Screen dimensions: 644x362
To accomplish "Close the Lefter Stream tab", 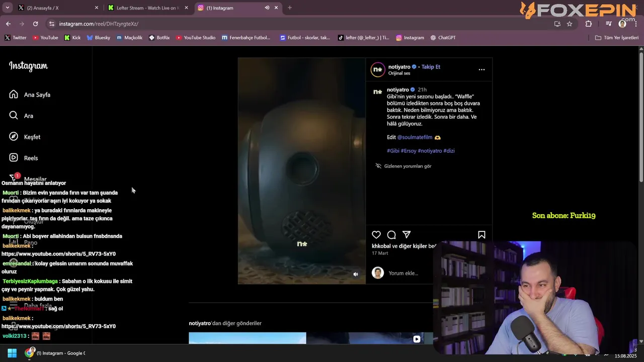I will click(x=186, y=8).
